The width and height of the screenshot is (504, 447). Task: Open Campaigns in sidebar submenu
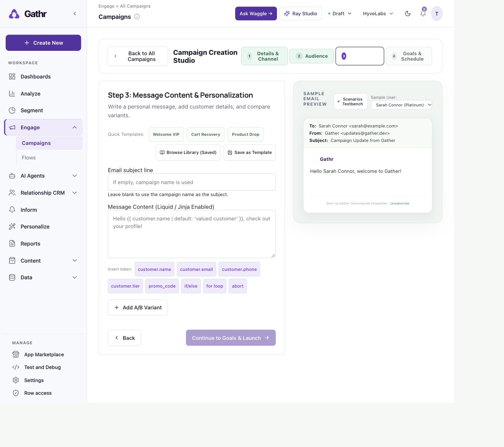pos(49,143)
